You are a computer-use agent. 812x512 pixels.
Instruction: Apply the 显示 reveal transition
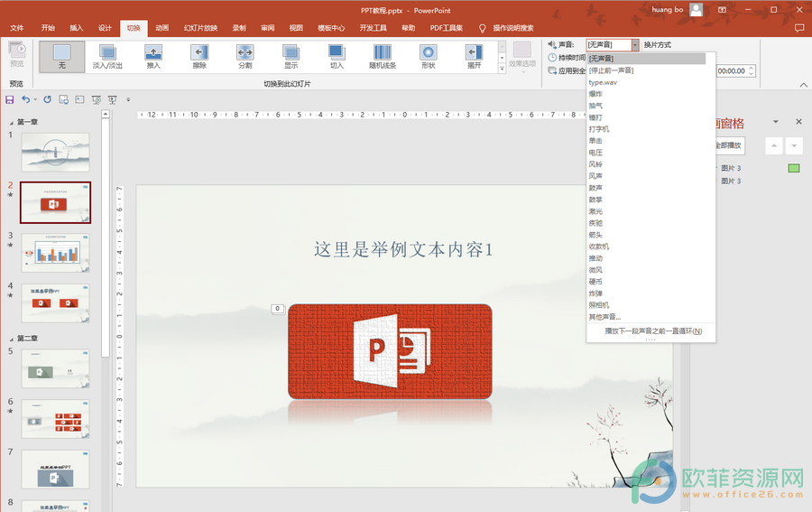(x=291, y=57)
